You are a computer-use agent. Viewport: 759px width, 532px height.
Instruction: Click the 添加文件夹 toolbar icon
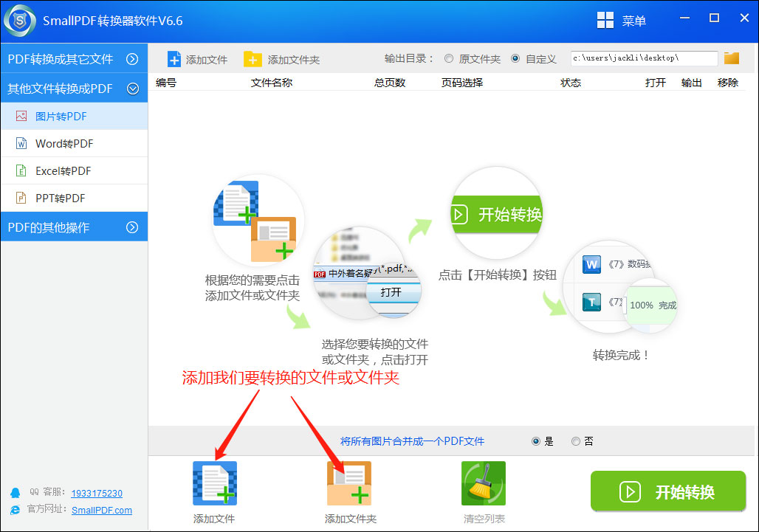tap(252, 58)
